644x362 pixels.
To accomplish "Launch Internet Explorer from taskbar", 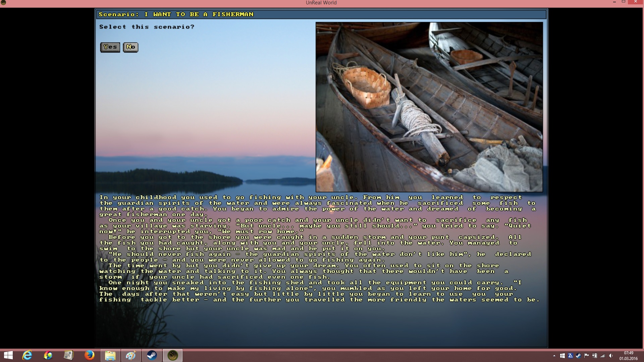I will coord(27,355).
